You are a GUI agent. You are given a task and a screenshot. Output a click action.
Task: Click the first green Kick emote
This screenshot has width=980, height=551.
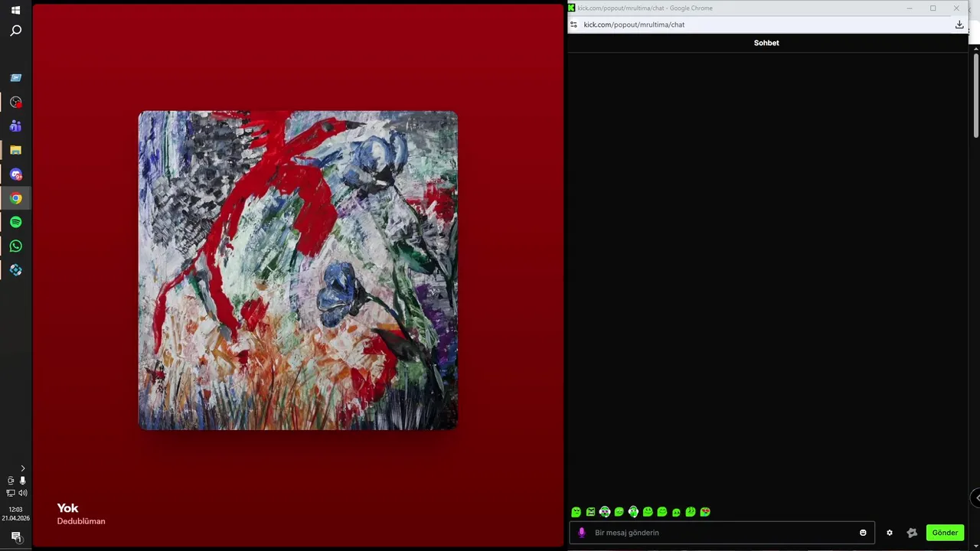coord(576,512)
